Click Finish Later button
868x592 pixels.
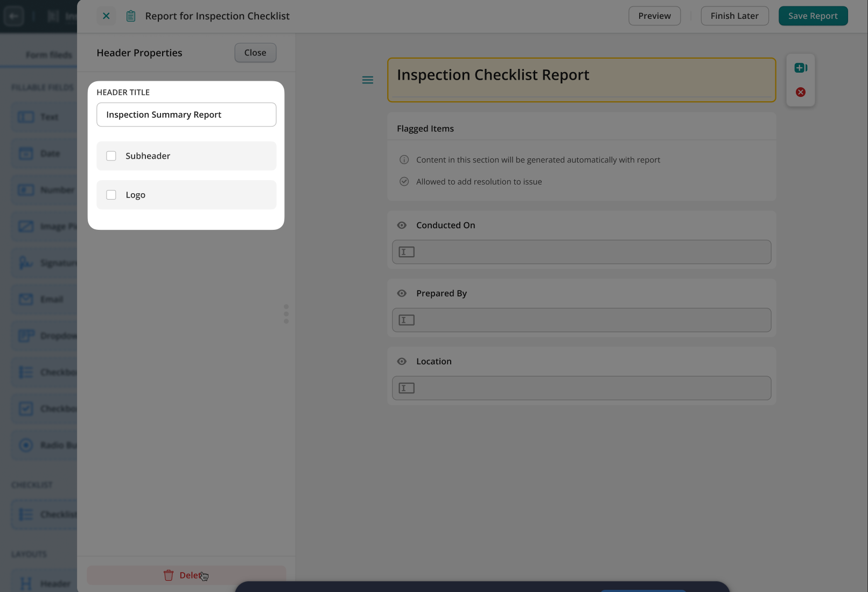tap(734, 16)
